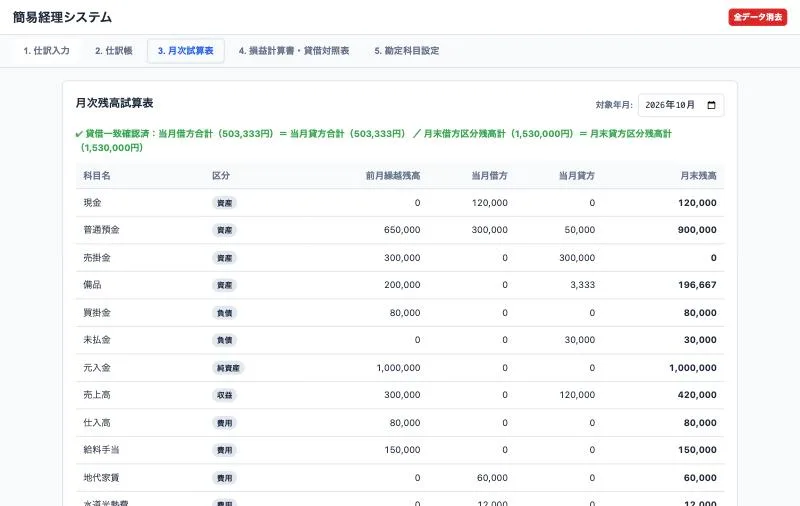Screen dimensions: 800x506
Task: Select the 3. 月次試算表 tab
Action: (186, 51)
